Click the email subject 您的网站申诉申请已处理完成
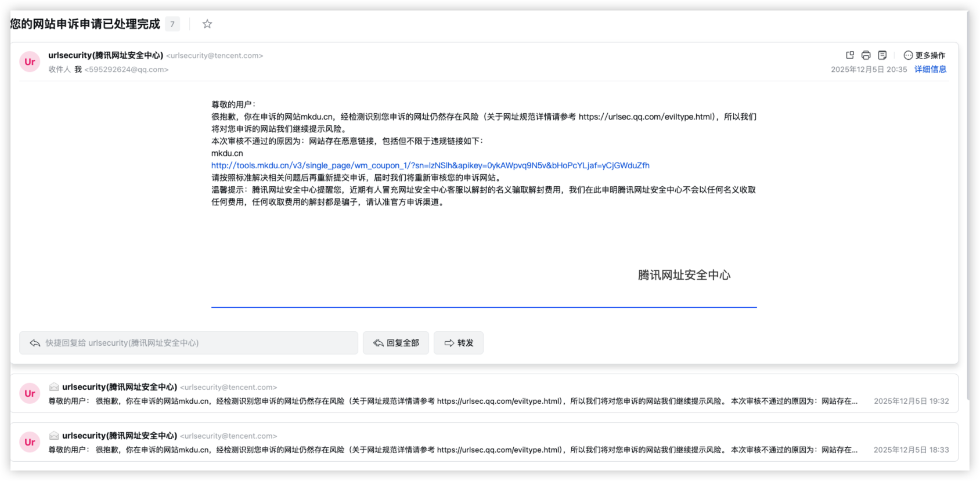This screenshot has width=980, height=481. [x=85, y=24]
